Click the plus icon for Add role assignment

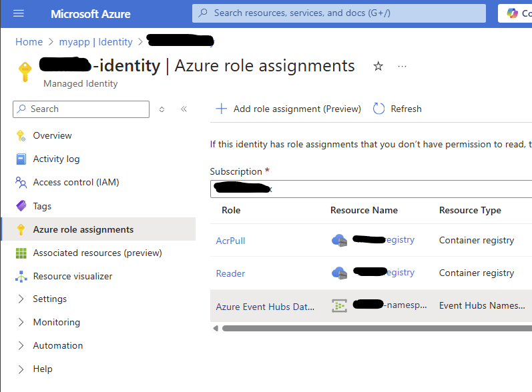(x=221, y=109)
